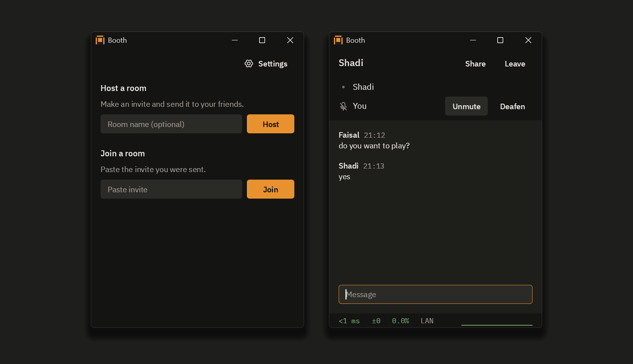Unmute your microphone
Image resolution: width=633 pixels, height=364 pixels.
pyautogui.click(x=466, y=106)
